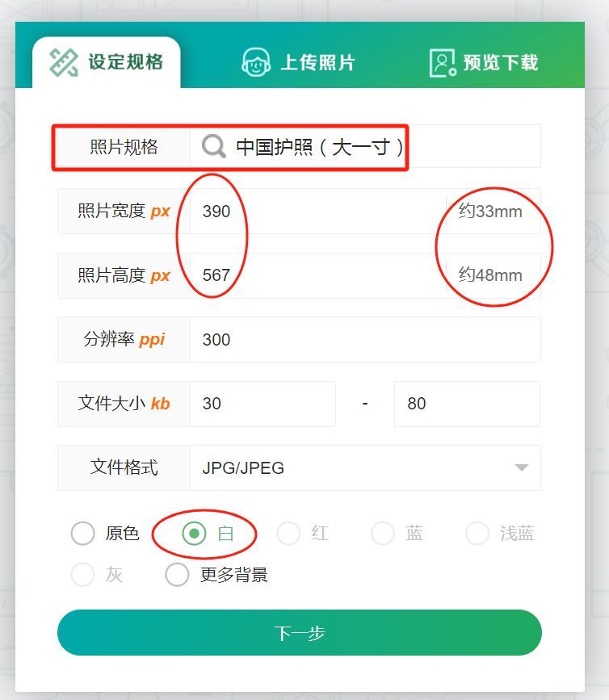Click the 照片宽度 field showing 390
Screen dimensions: 609x700
tap(318, 212)
